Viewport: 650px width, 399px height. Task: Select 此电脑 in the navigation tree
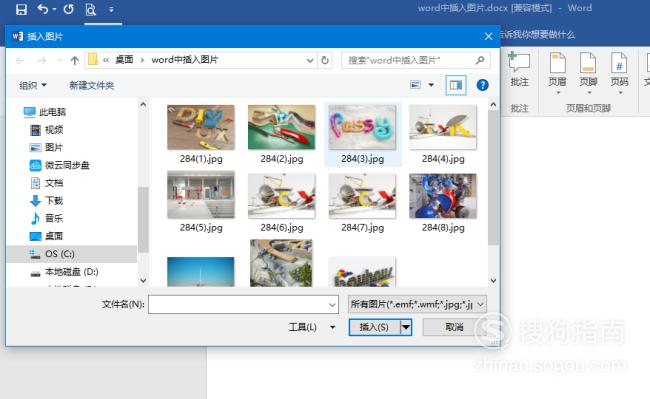pos(44,112)
